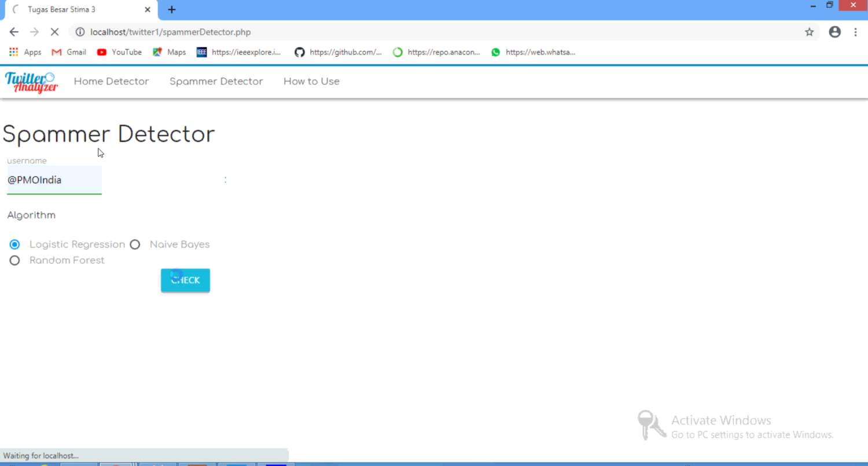Click the Spammer Detector page heading
This screenshot has width=868, height=466.
click(x=109, y=134)
